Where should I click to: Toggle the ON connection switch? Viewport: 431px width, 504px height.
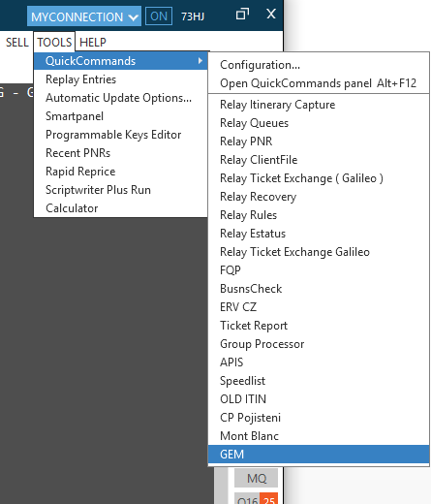pos(159,16)
